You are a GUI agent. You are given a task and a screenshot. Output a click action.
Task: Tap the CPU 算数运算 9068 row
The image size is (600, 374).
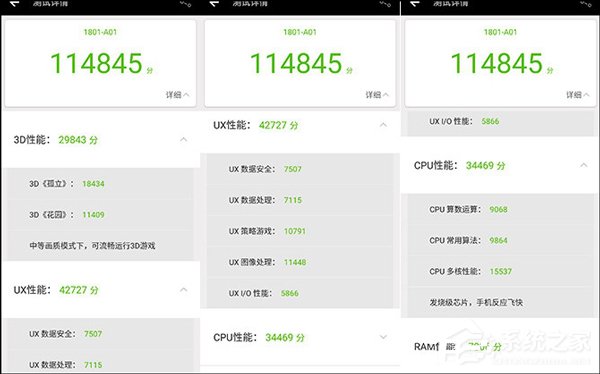click(x=501, y=209)
